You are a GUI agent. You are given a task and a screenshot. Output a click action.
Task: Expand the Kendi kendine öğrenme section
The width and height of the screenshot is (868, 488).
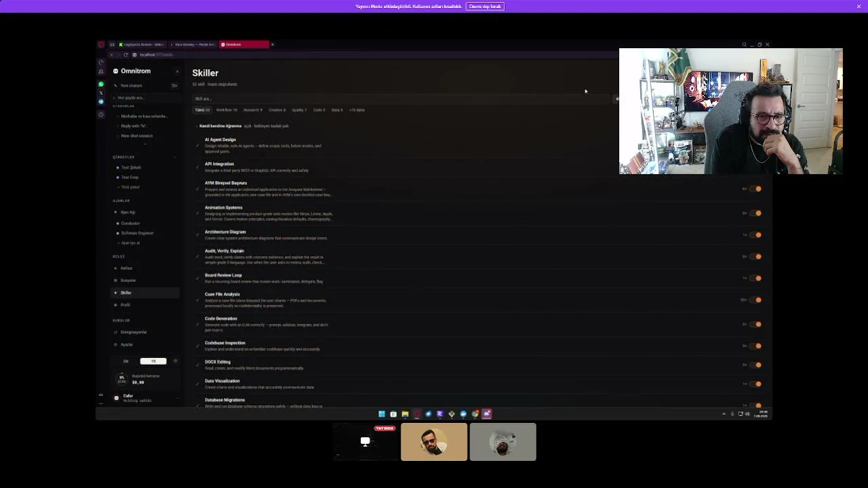point(197,126)
